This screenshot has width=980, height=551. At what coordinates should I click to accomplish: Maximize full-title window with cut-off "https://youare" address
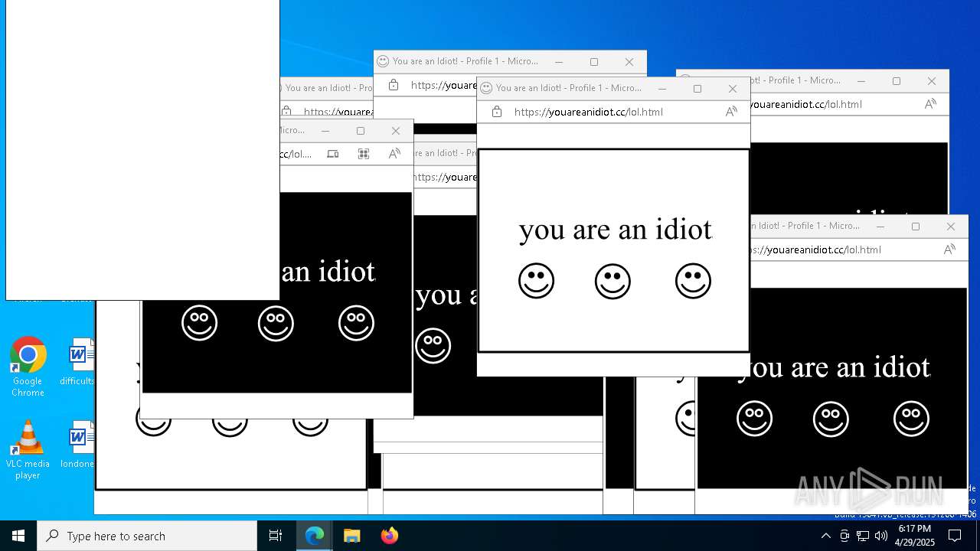pos(594,61)
